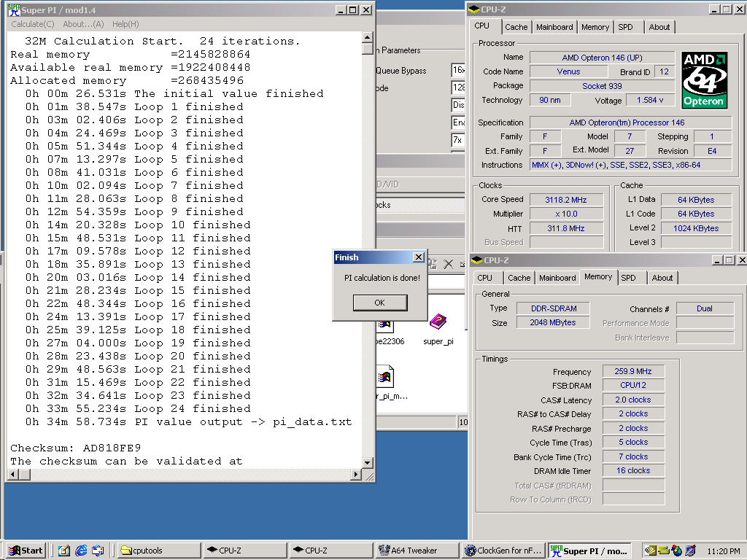Click the Start button
The image size is (747, 560).
(x=26, y=551)
